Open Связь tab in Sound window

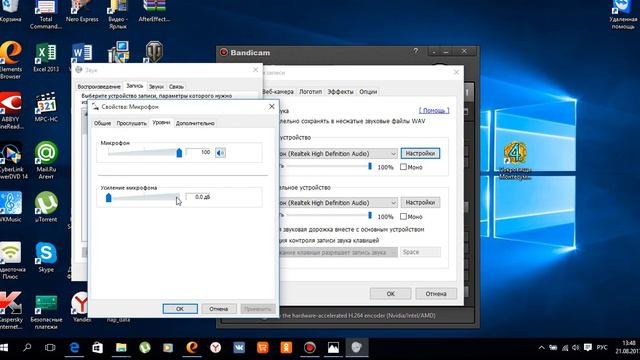(176, 87)
